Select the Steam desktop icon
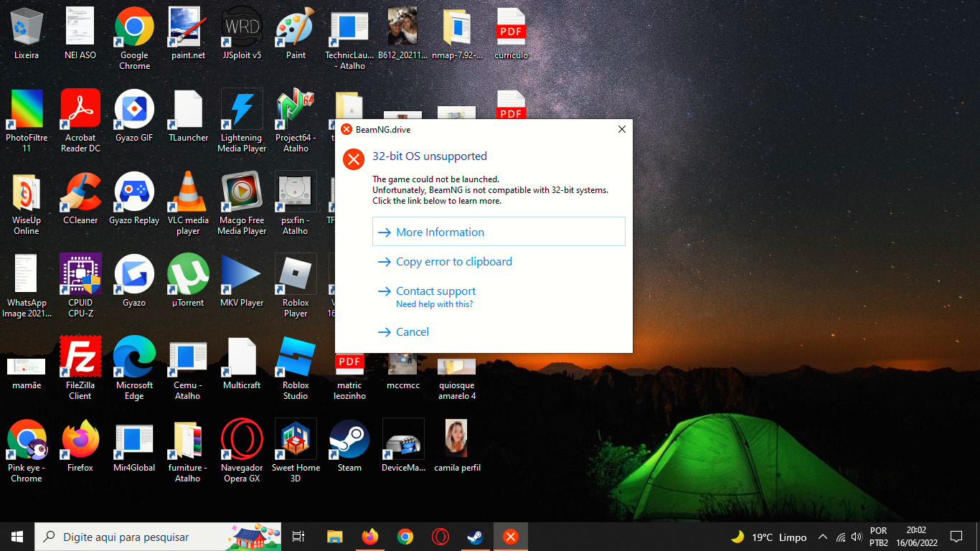 [x=349, y=439]
